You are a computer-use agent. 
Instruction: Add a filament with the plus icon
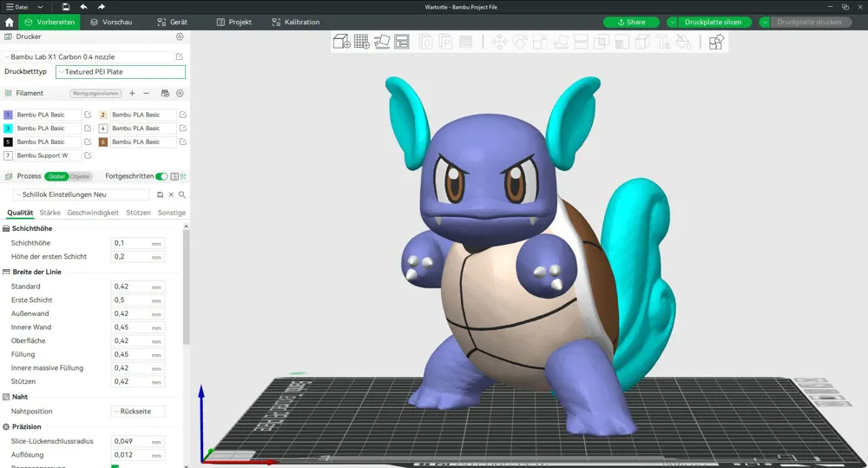click(x=132, y=93)
